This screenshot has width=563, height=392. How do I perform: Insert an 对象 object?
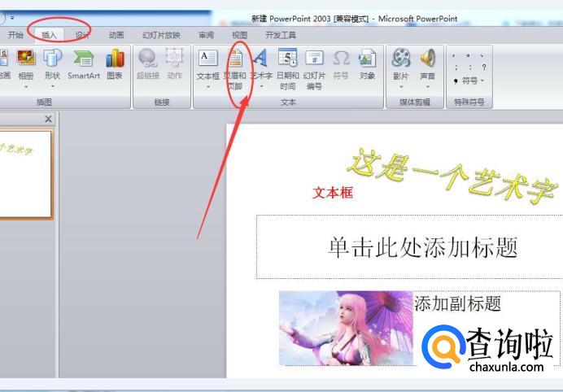pyautogui.click(x=367, y=63)
